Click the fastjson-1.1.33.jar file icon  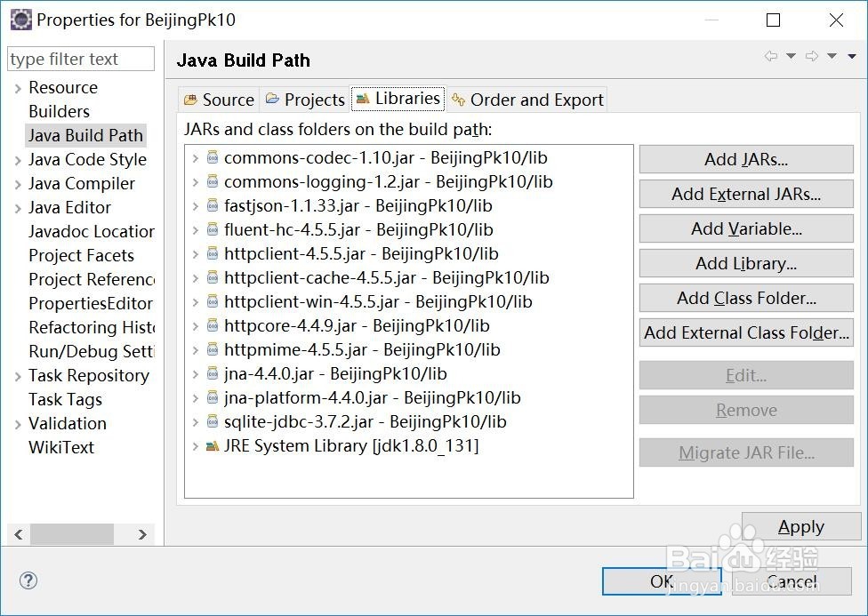pyautogui.click(x=213, y=205)
